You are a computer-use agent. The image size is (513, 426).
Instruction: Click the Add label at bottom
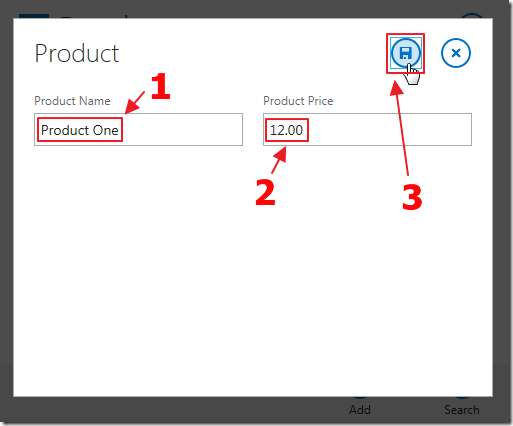tap(360, 409)
